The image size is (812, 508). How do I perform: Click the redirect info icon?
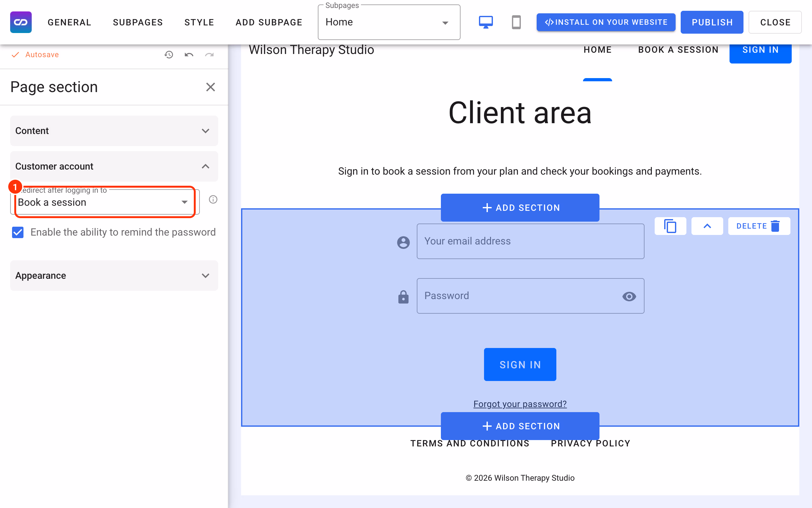click(213, 200)
